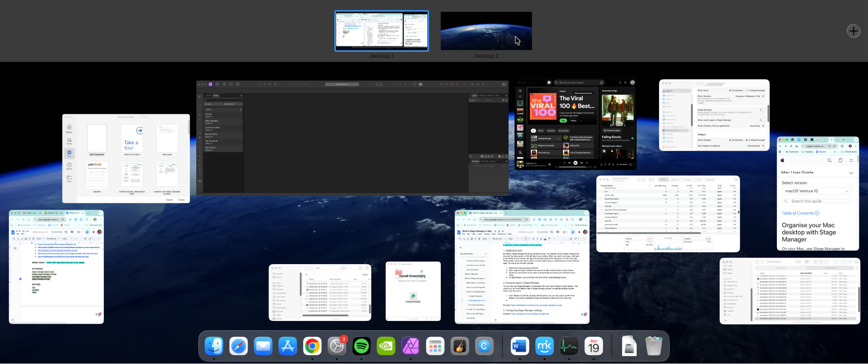This screenshot has height=364, width=868.
Task: Click Create in the Word template gallery
Action: (182, 200)
